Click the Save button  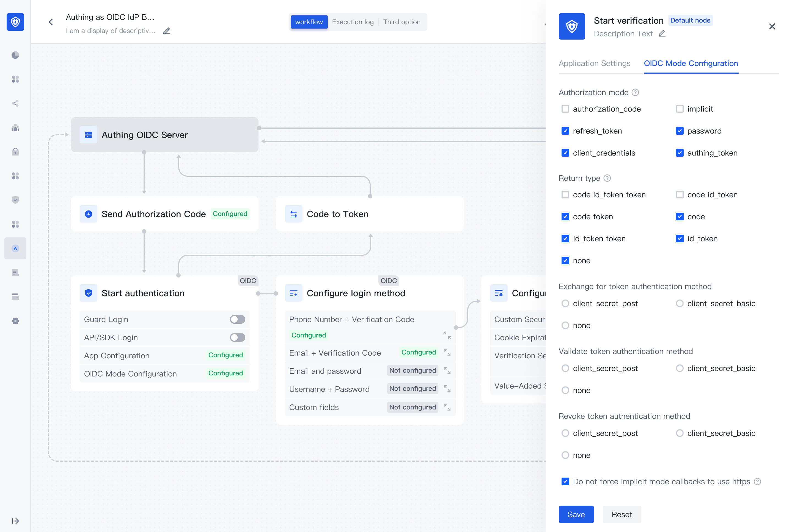pos(576,514)
